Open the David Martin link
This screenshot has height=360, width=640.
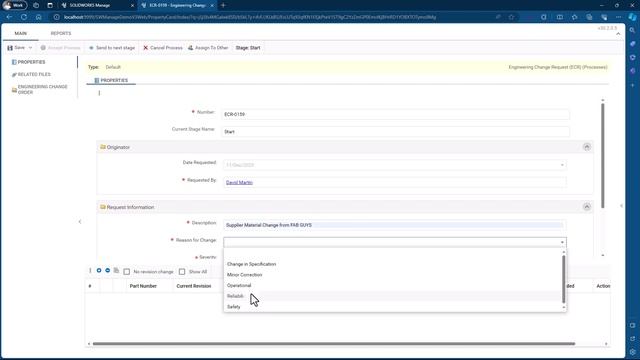point(239,182)
